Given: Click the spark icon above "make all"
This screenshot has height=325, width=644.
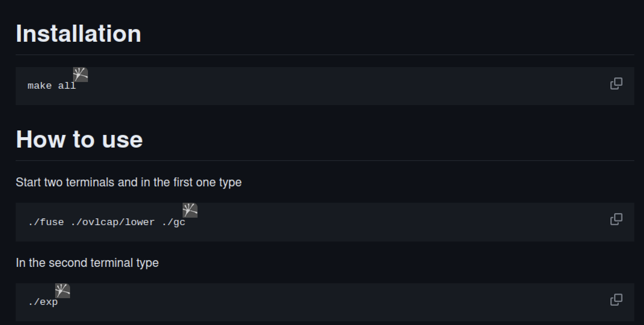Looking at the screenshot, I should 80,75.
